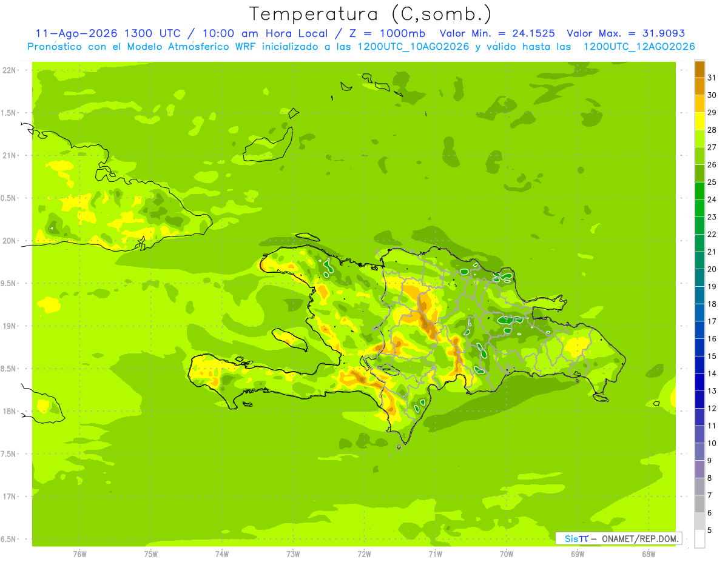The height and width of the screenshot is (562, 728).
Task: Click the dark orange swatch above 31
Action: (699, 69)
